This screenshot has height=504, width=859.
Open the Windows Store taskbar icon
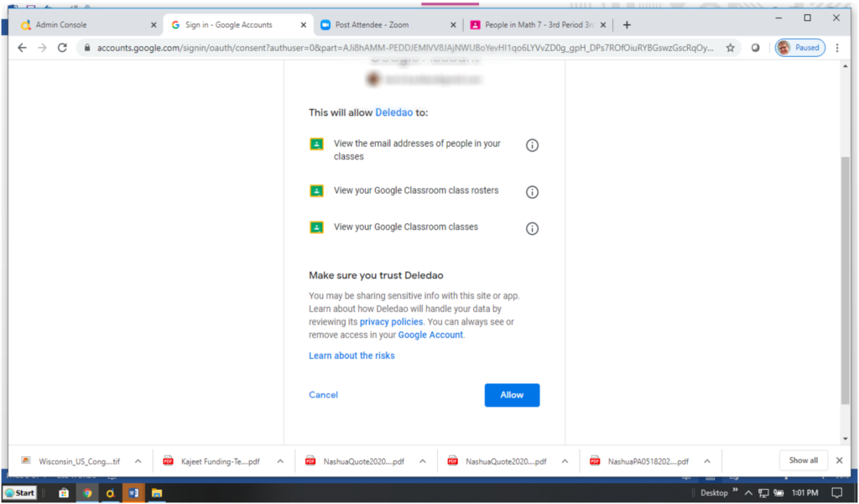point(64,493)
